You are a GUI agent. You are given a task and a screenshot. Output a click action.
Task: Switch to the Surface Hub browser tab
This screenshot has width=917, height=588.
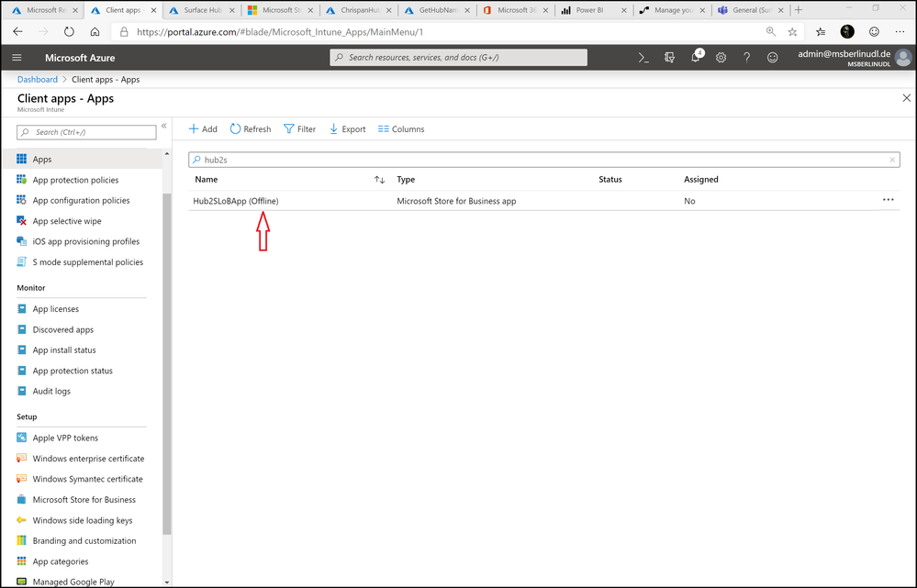point(202,10)
